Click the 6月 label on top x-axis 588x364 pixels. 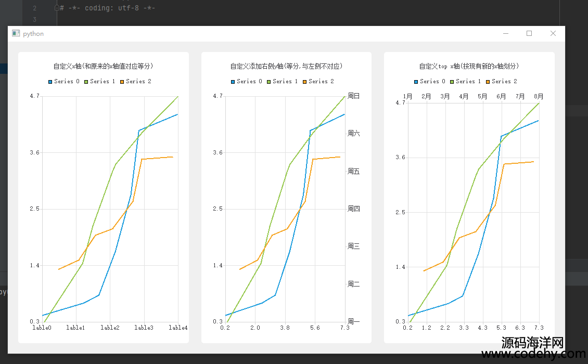tap(501, 97)
